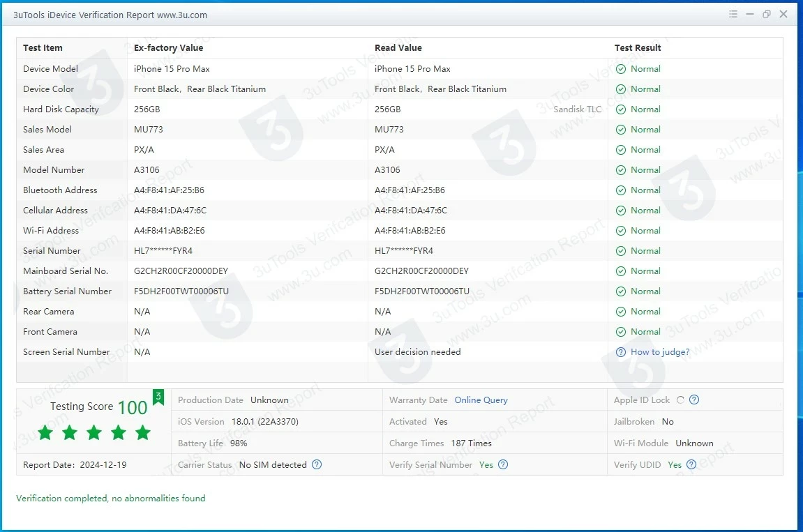Click the Verify UDID 'Yes' value

point(675,464)
